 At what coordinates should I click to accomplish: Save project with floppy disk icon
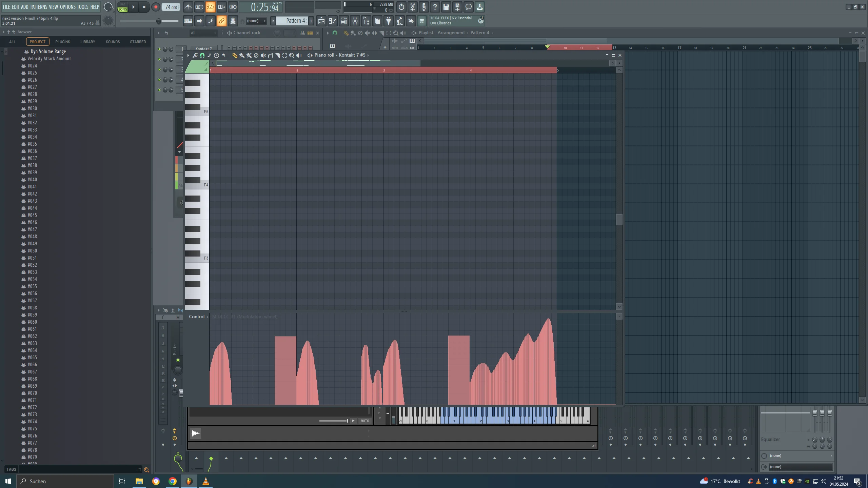[x=446, y=7]
